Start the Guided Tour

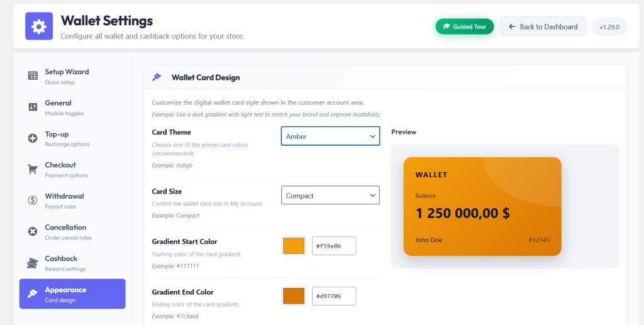tap(465, 26)
